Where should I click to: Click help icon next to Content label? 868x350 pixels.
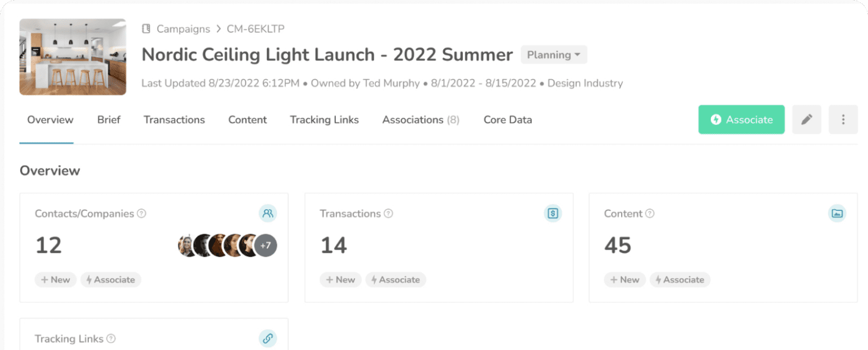click(x=650, y=214)
